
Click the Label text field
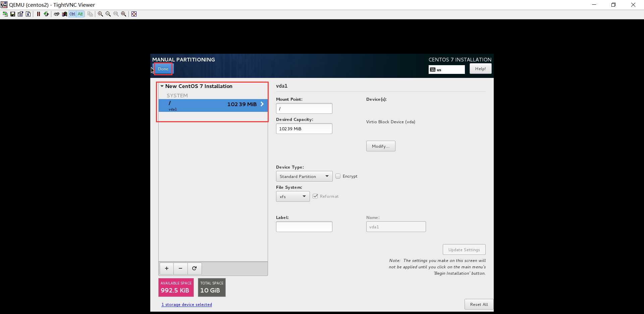tap(304, 227)
